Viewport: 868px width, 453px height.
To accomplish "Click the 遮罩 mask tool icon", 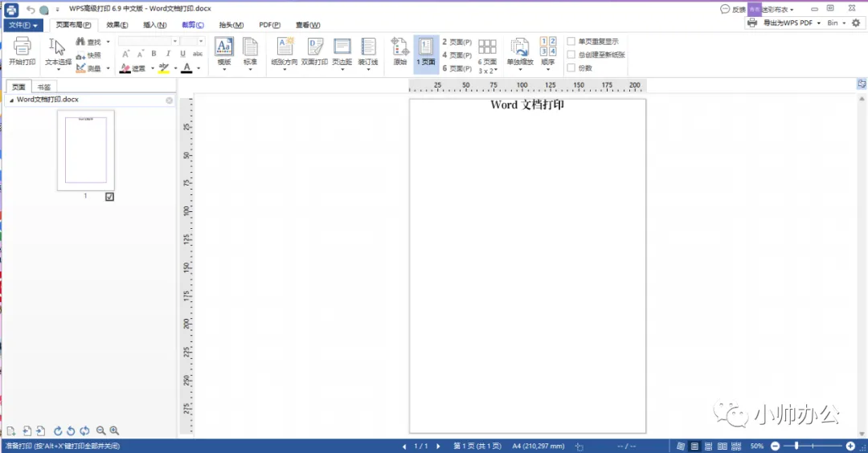I will coord(125,68).
